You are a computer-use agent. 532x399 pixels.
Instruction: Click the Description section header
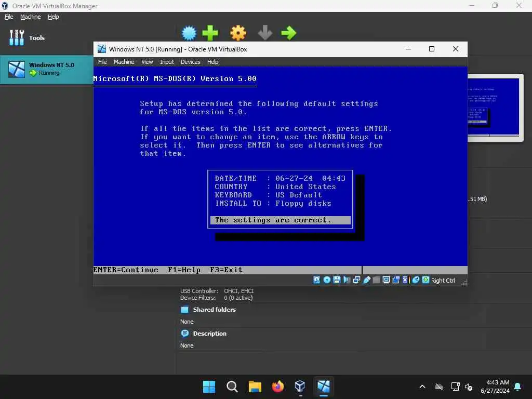(x=210, y=334)
